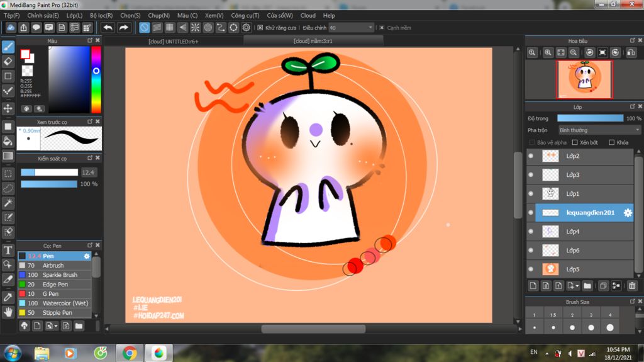The image size is (644, 362).
Task: Open File Explorer from the taskbar
Action: click(x=42, y=353)
